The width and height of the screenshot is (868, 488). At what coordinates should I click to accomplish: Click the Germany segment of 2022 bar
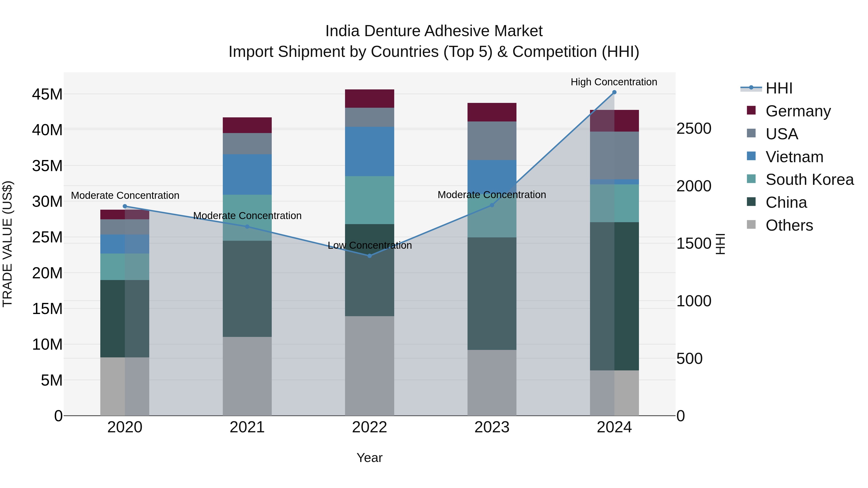(370, 99)
